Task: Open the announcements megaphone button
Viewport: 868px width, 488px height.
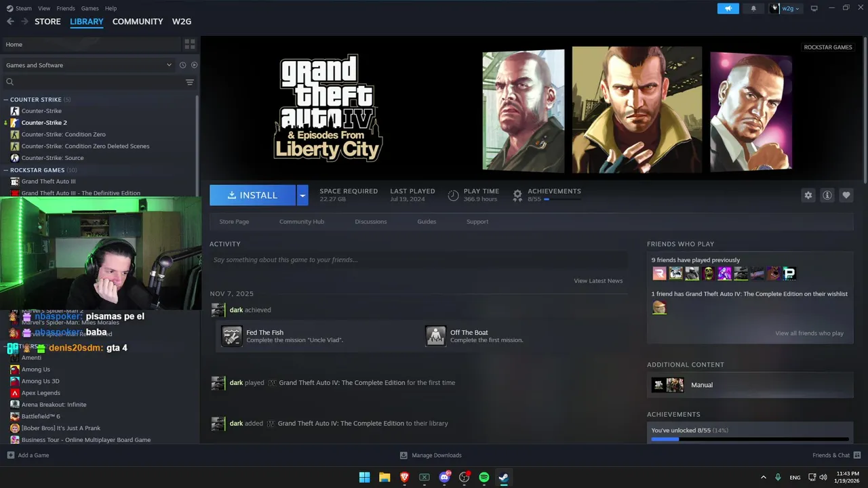Action: [728, 8]
